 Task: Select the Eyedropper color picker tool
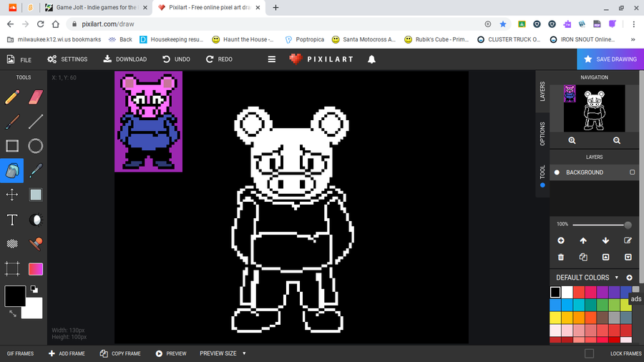[36, 170]
